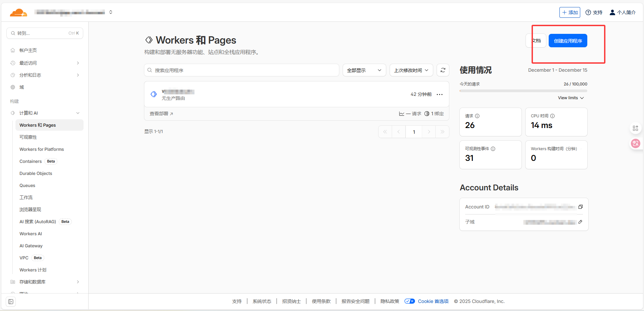Go to last page of results
Viewport: 644px width, 311px height.
(442, 132)
